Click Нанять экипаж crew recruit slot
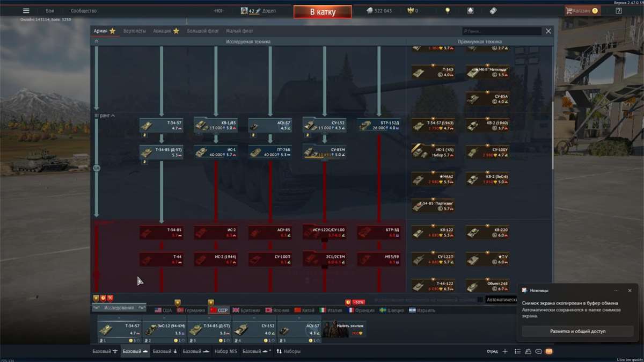Screen dimensions: 644x362 pyautogui.click(x=345, y=330)
